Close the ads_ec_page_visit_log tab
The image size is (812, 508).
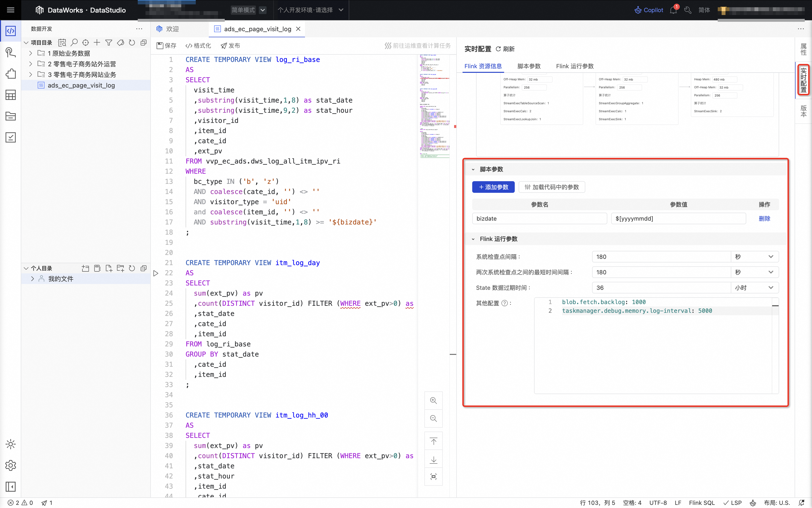pyautogui.click(x=298, y=29)
